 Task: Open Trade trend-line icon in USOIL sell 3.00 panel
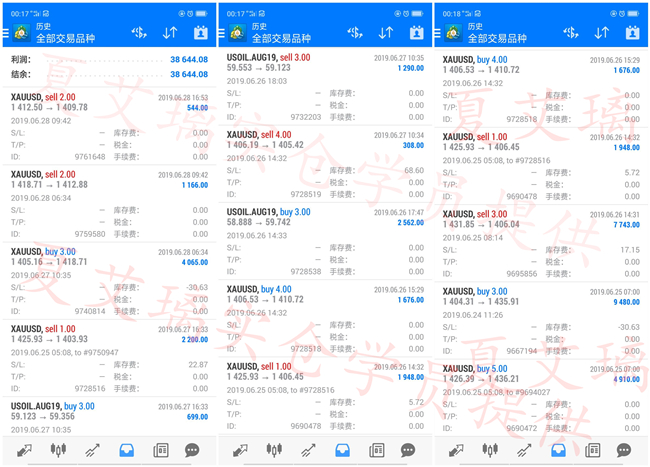click(x=308, y=450)
